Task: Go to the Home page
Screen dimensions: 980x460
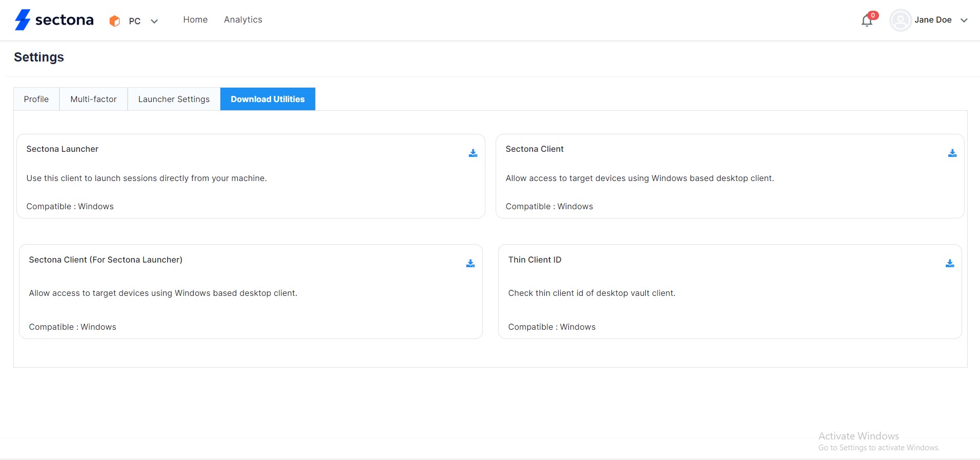Action: click(195, 19)
